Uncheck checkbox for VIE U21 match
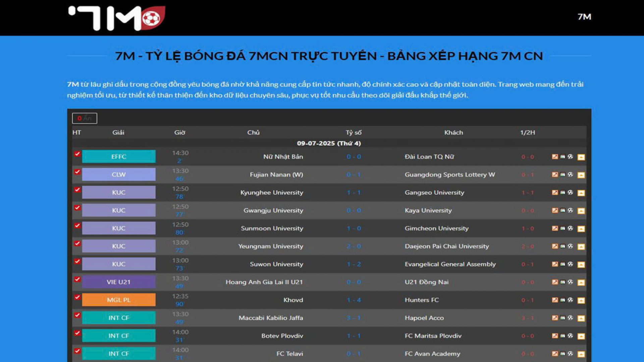This screenshot has width=644, height=362. [77, 279]
